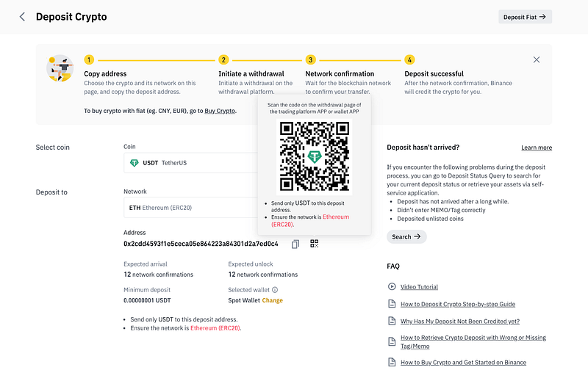Click red Ethereum (ERC20) text in QR popup

click(310, 220)
